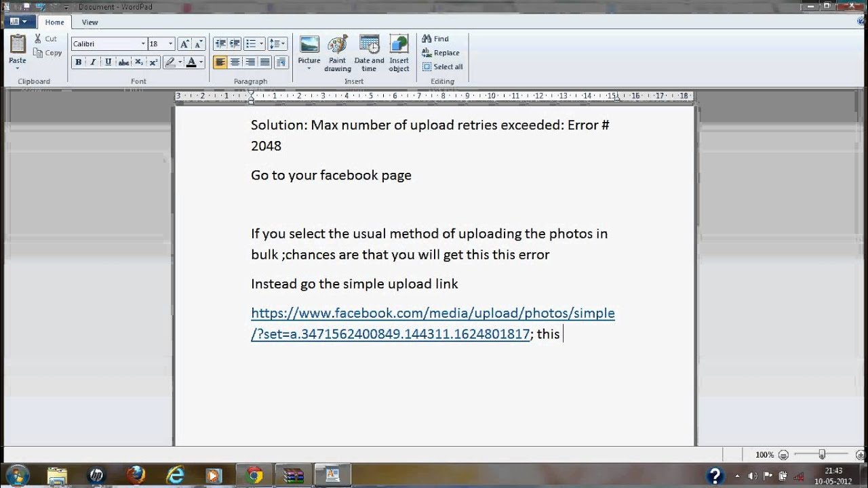
Task: Align text right
Action: click(250, 62)
